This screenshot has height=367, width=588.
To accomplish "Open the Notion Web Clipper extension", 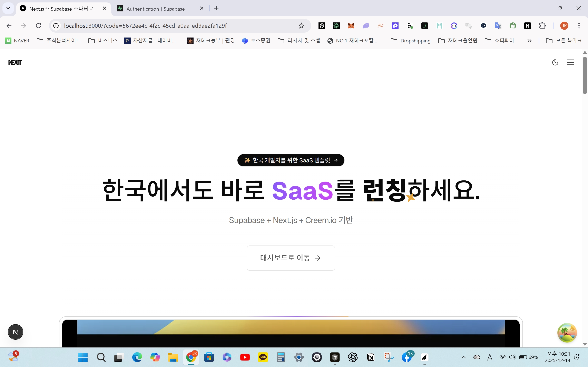I will 528,26.
